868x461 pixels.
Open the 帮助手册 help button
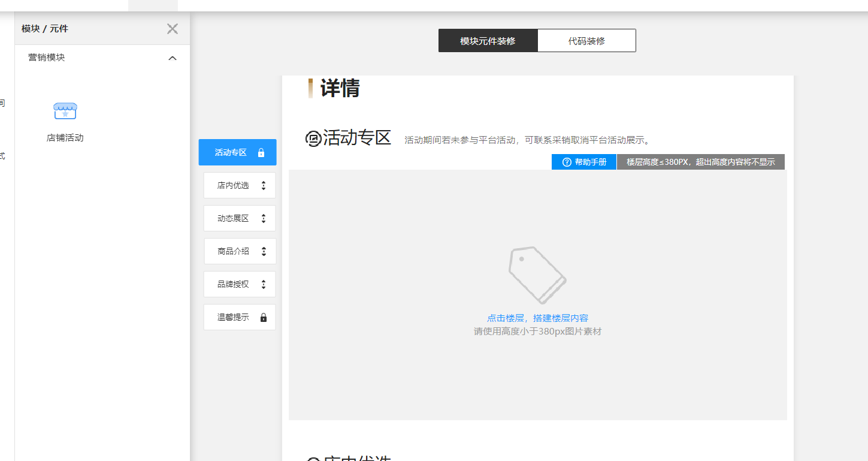tap(584, 162)
